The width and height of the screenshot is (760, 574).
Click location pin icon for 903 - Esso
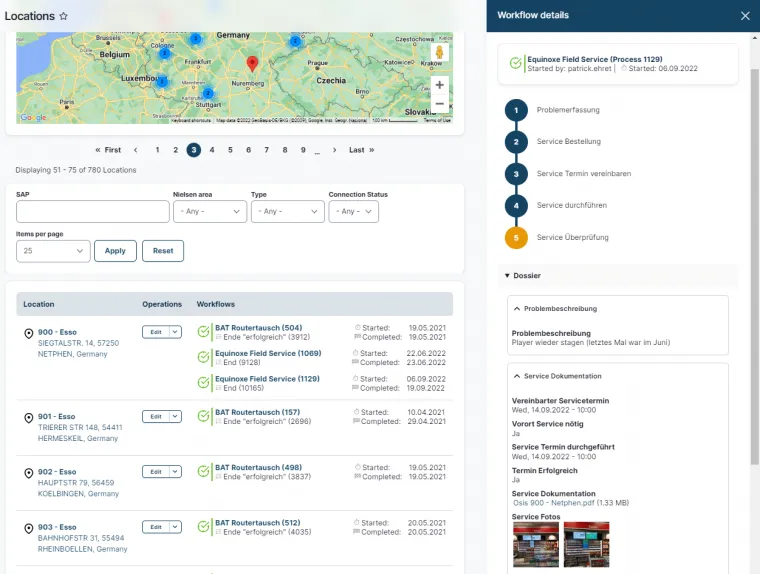29,528
